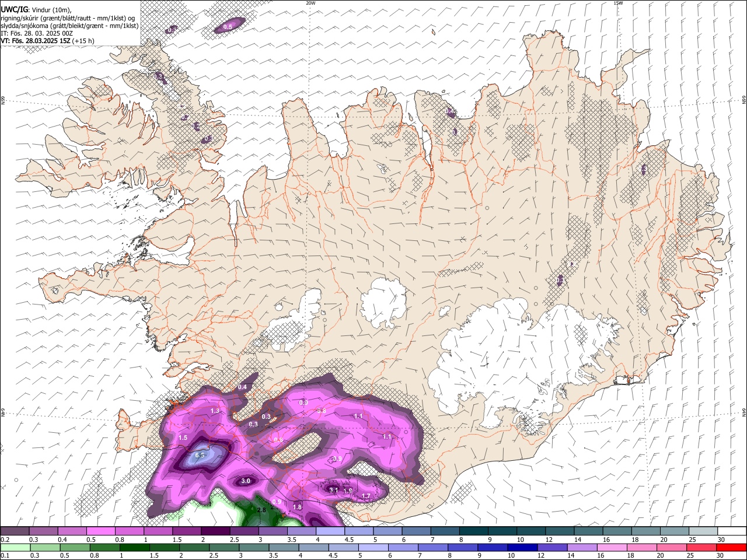Select the 1.5 swatch in upper legend row

point(187,531)
